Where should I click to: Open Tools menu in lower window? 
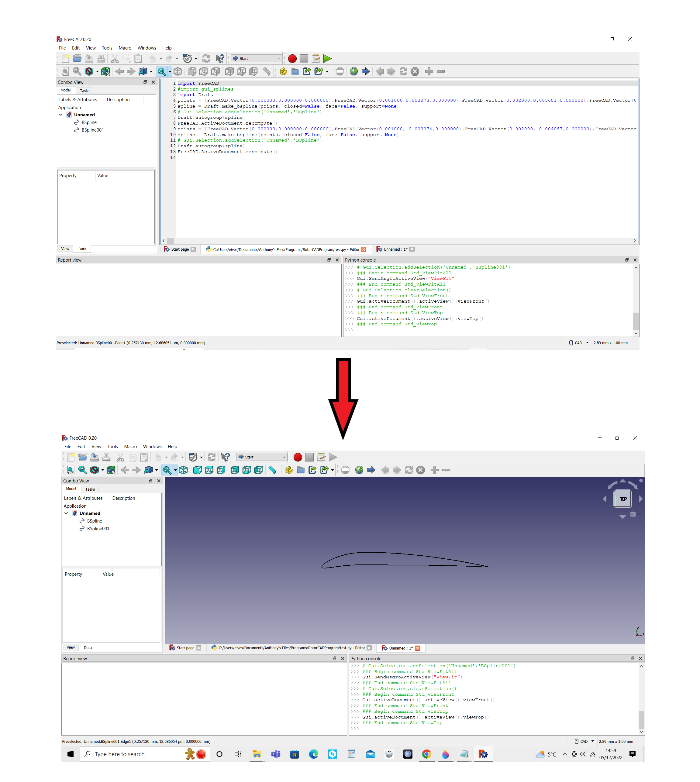pyautogui.click(x=113, y=447)
